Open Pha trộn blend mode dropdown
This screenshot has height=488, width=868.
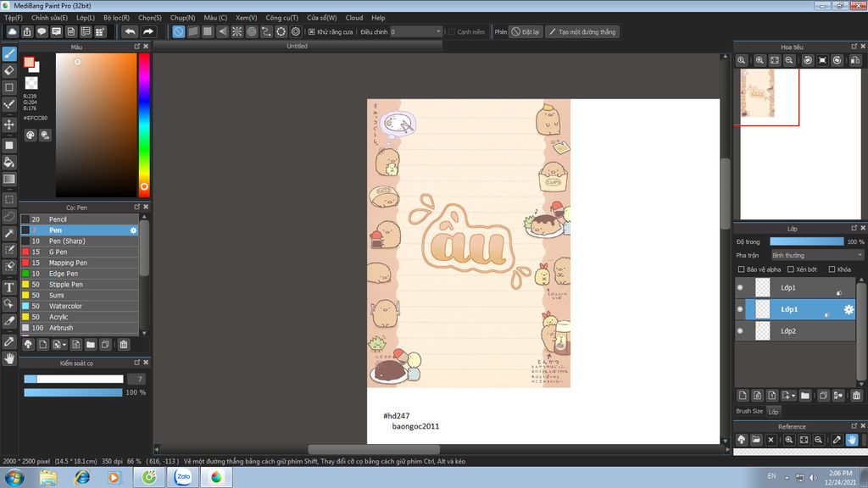(817, 255)
